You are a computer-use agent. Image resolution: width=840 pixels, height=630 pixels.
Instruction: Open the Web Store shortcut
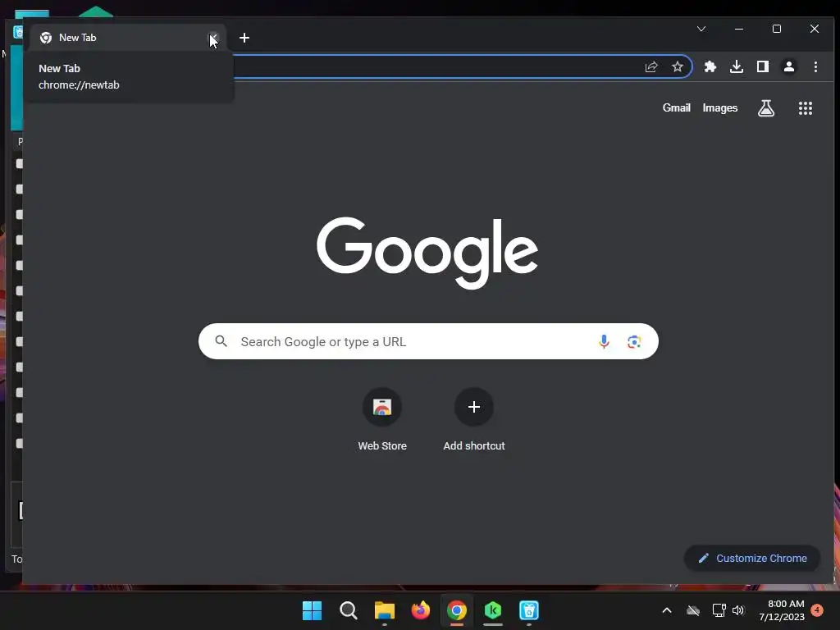point(382,421)
